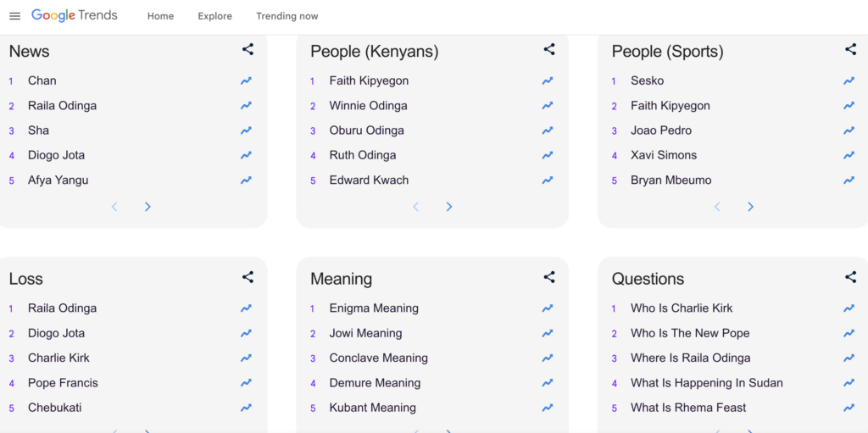Screen dimensions: 868x433
Task: Open the Explore tab
Action: click(x=214, y=16)
